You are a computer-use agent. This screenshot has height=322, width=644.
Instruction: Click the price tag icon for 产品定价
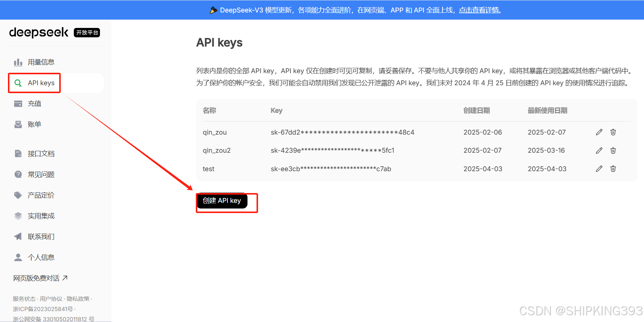(x=18, y=195)
